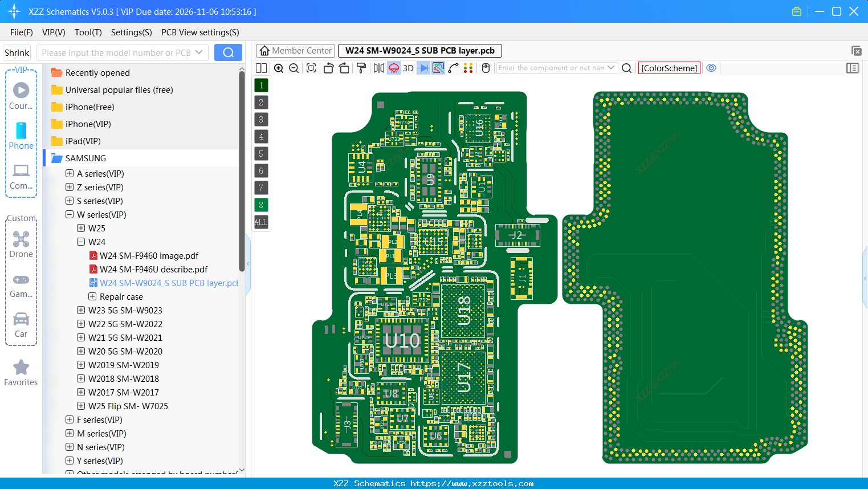Zoom in on the PCB view
This screenshot has width=868, height=489.
click(x=279, y=68)
